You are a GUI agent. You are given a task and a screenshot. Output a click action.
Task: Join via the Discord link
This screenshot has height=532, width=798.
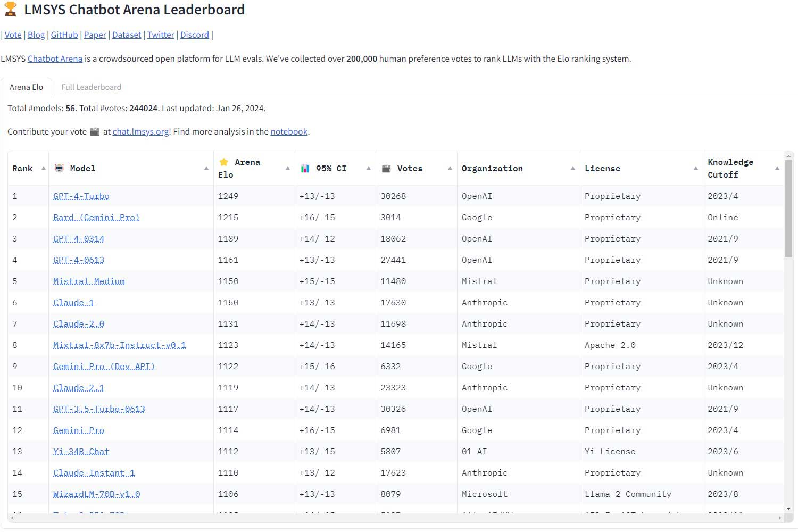[x=195, y=35]
